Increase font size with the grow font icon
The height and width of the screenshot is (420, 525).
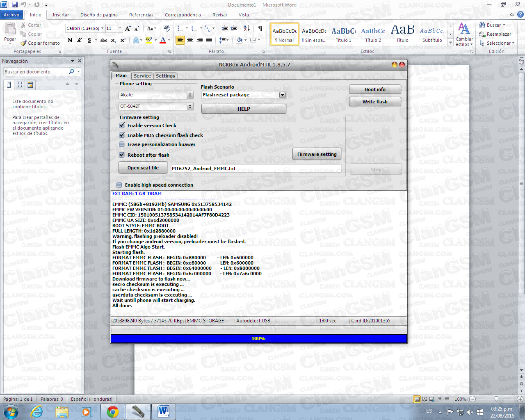pyautogui.click(x=128, y=28)
